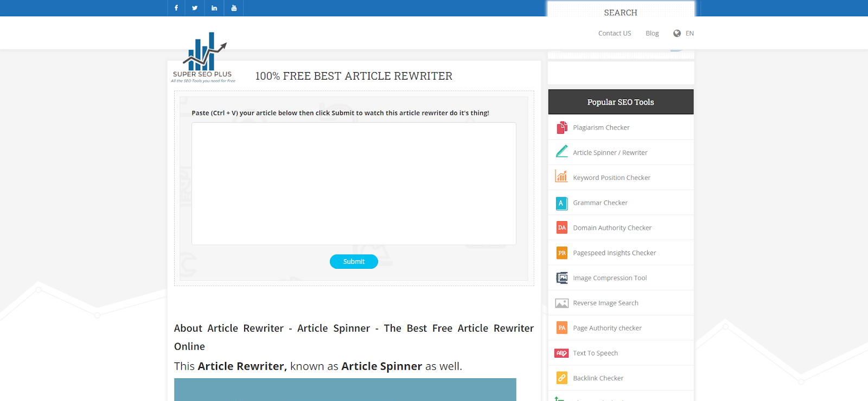Open Plagiarism Checker link
868x401 pixels.
coord(601,127)
